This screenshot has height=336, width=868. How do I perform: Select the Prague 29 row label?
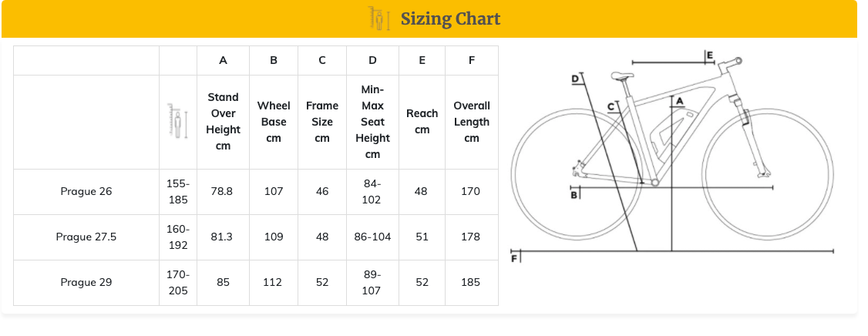[86, 282]
